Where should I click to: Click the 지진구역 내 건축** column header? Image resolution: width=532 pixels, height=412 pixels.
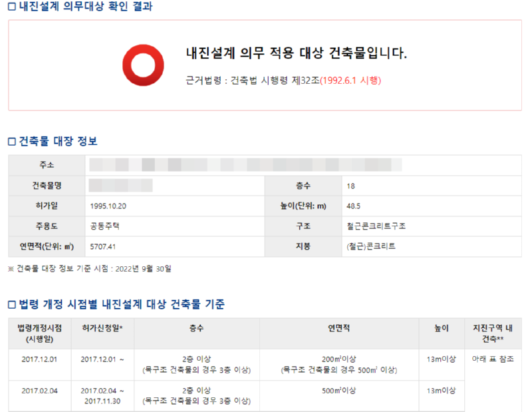point(493,333)
